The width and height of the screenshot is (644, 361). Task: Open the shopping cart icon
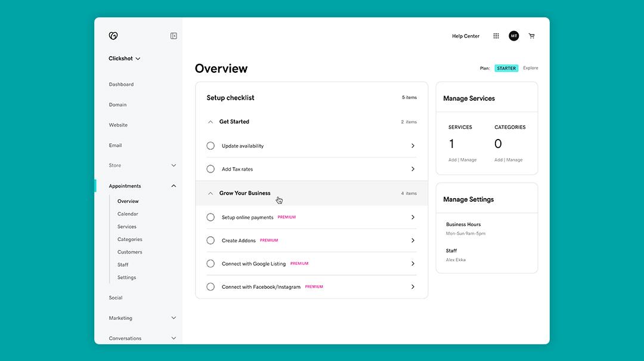[x=531, y=35]
